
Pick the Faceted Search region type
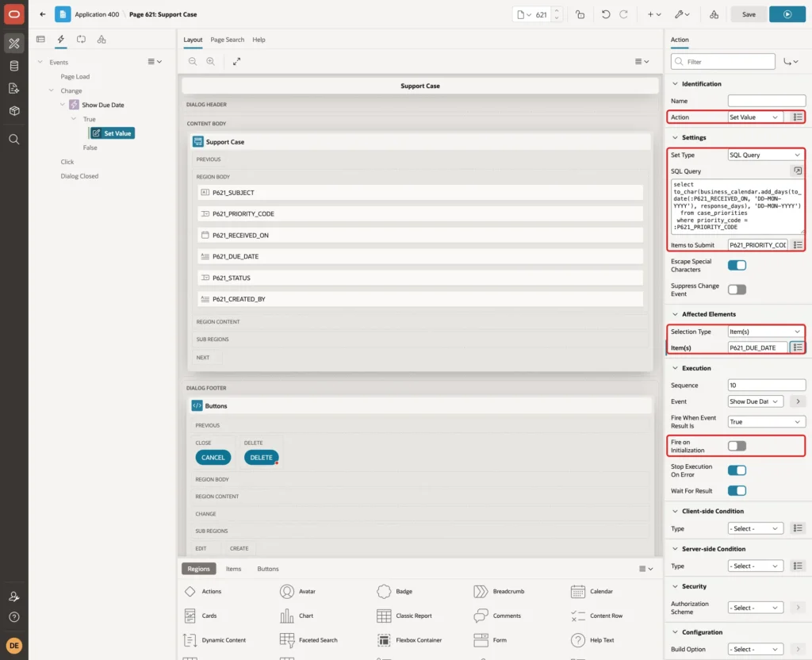point(308,640)
